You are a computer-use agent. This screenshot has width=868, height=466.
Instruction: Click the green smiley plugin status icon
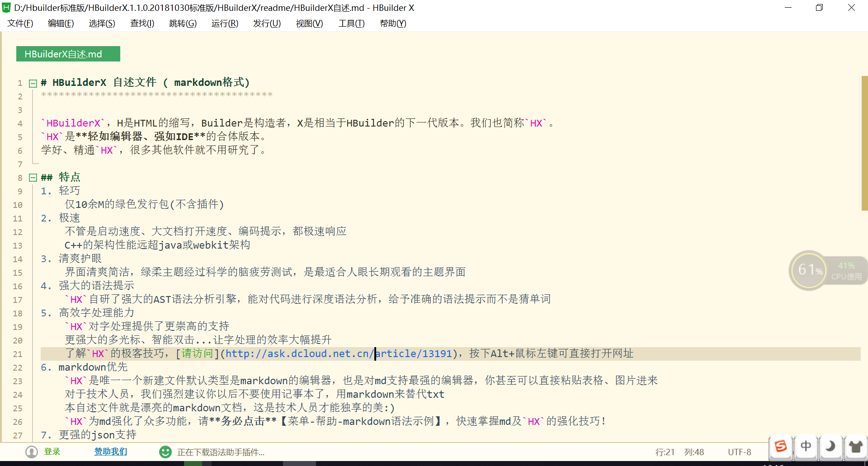point(165,452)
